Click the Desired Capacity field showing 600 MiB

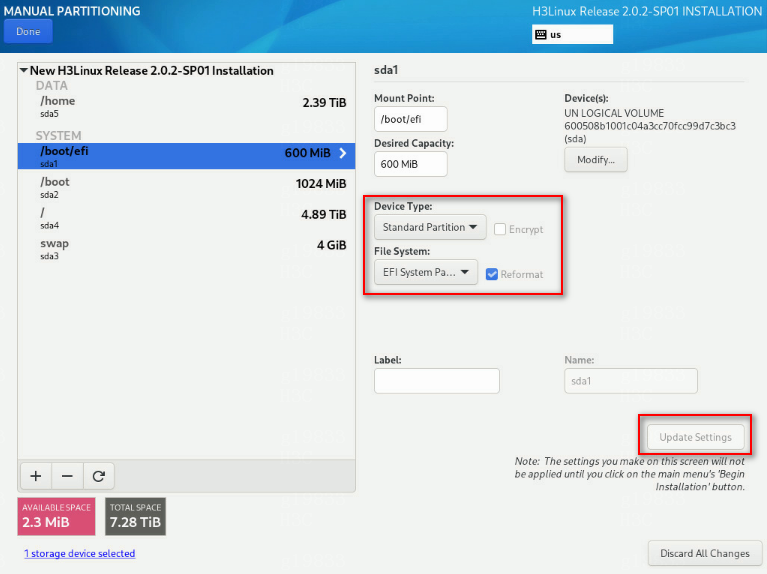(x=410, y=164)
